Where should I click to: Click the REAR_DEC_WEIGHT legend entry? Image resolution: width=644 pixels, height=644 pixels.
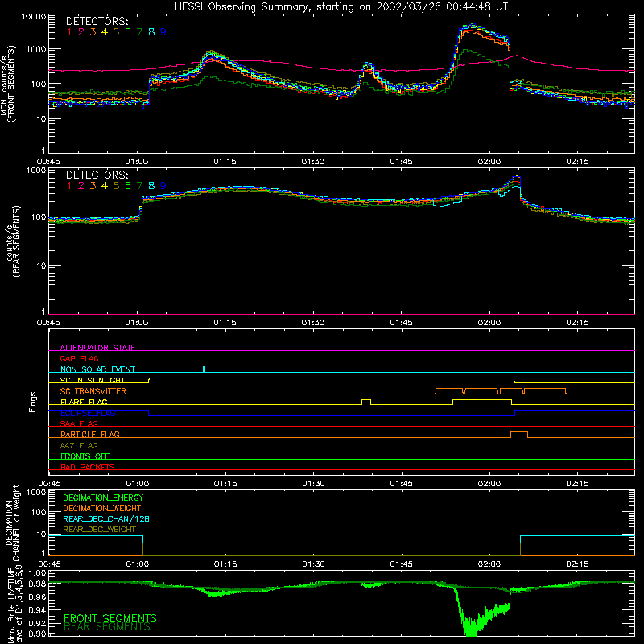coord(99,530)
